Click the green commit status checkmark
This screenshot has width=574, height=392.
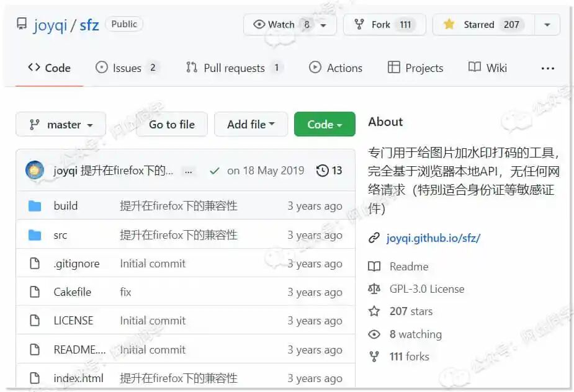[x=215, y=171]
